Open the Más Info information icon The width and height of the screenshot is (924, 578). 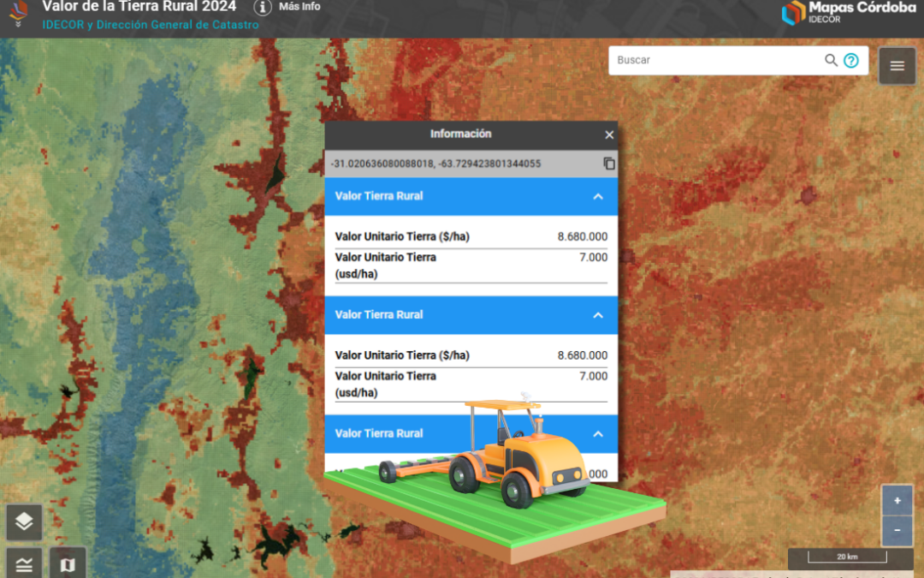[x=263, y=7]
